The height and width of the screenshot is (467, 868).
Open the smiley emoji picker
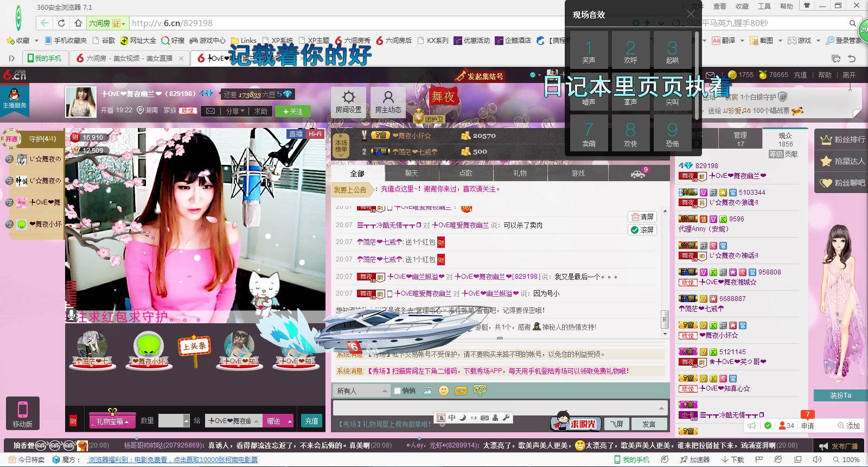click(x=444, y=391)
